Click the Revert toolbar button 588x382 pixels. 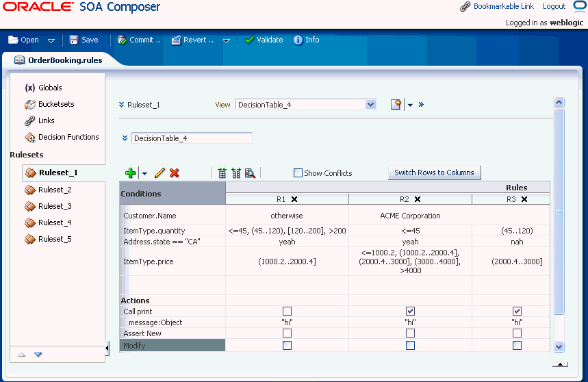click(192, 40)
